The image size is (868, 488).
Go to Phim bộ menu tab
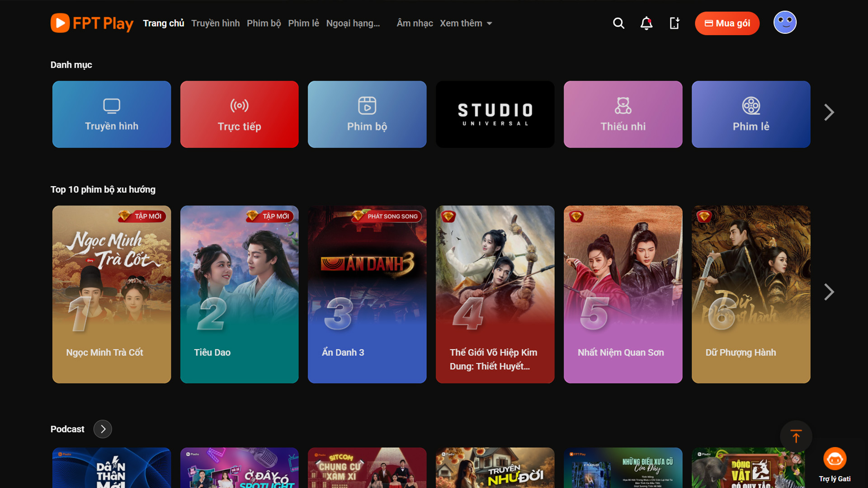264,23
